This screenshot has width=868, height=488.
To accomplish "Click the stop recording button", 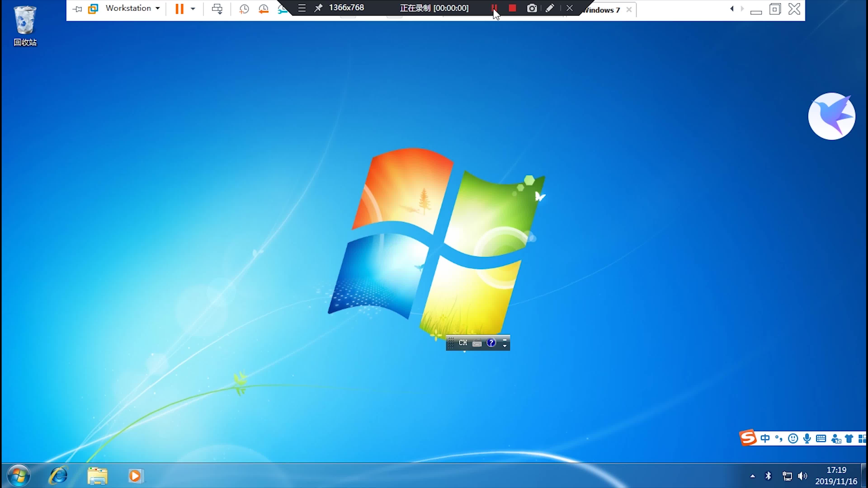I will click(512, 8).
